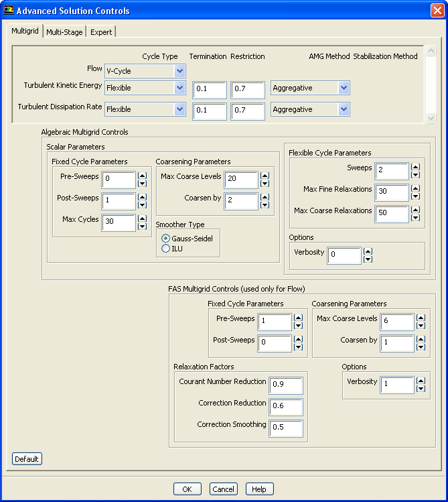
Task: Decrease Algebraic Max Coarse Levels down arrow
Action: point(265,184)
